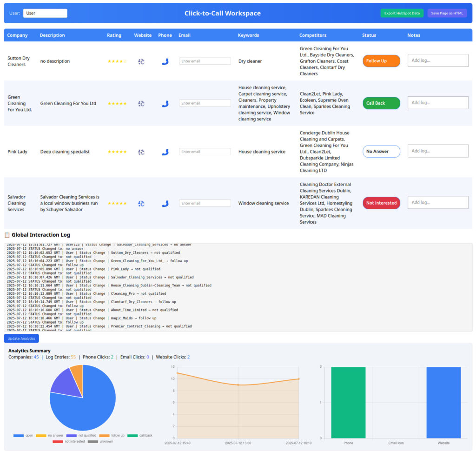Call Green Cleaning For You Ltd. via phone icon

165,104
